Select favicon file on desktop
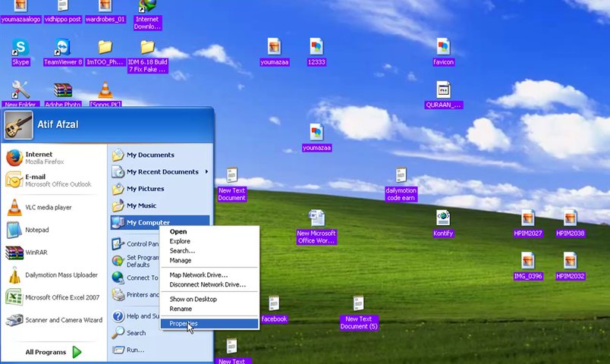Image resolution: width=610 pixels, height=364 pixels. [443, 48]
